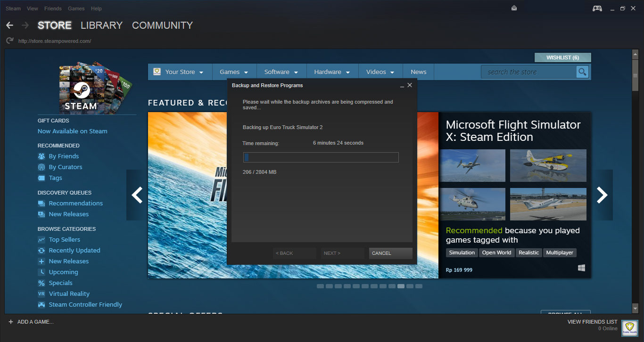The width and height of the screenshot is (644, 342).
Task: Click the Microsoft Flight Simulator X title
Action: (x=513, y=131)
